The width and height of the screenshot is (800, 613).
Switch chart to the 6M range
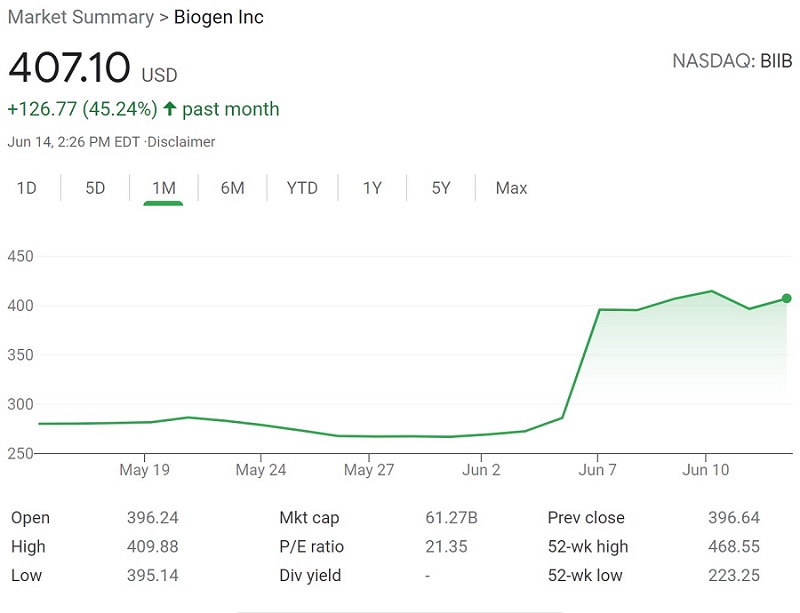tap(232, 188)
